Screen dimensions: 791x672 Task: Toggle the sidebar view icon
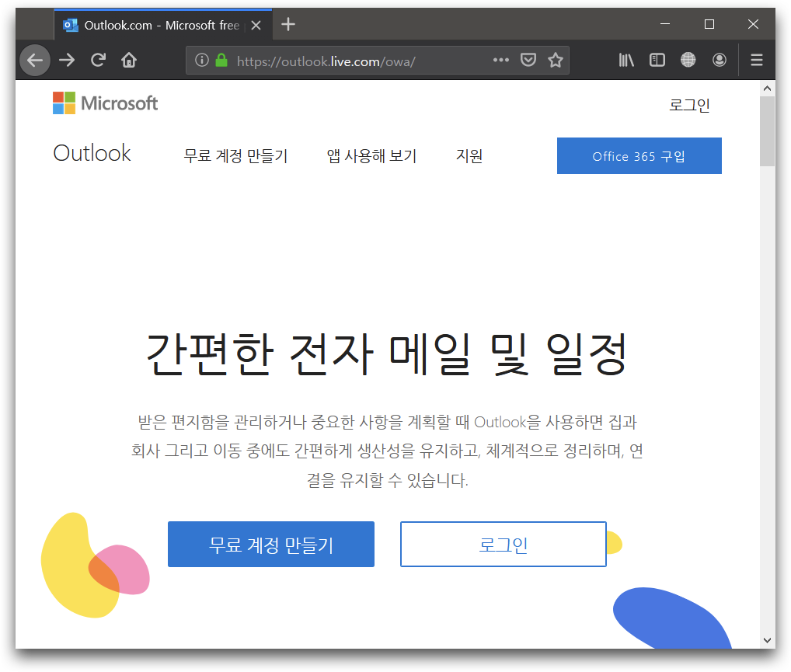tap(657, 61)
